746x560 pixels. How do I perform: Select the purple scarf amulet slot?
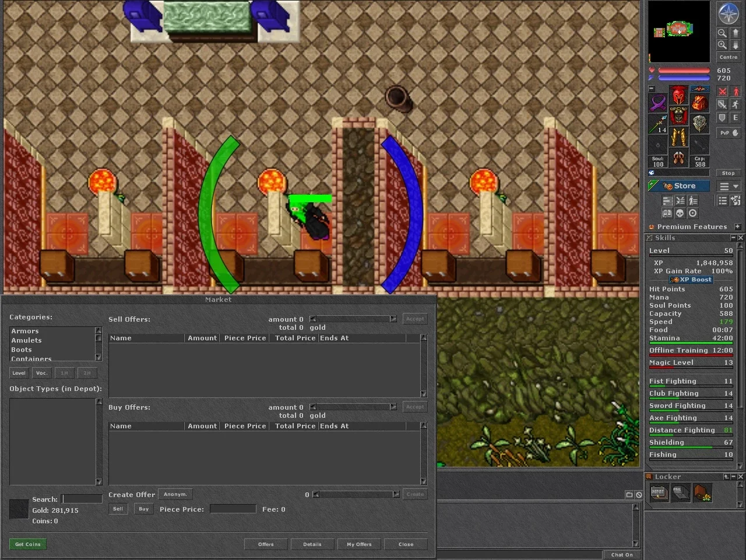click(x=658, y=103)
